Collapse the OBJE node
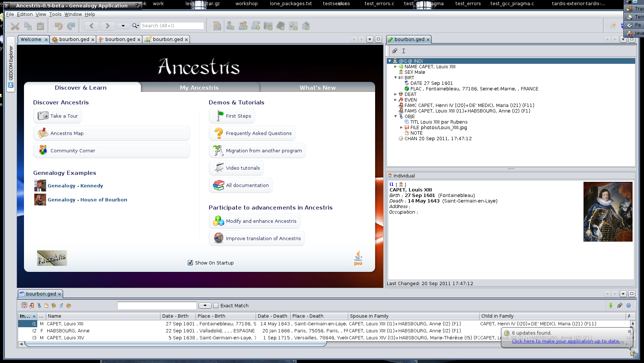The height and width of the screenshot is (363, 644). click(395, 117)
